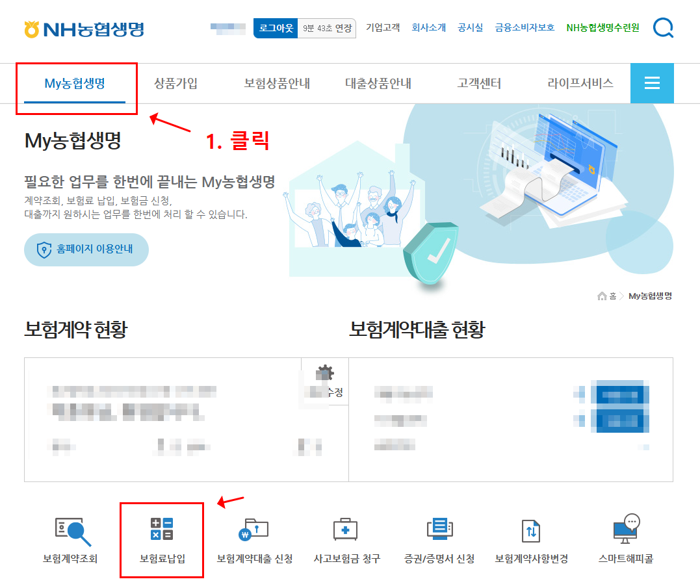
Task: Click the 증권/증명서 신청 printer icon
Action: coord(440,529)
